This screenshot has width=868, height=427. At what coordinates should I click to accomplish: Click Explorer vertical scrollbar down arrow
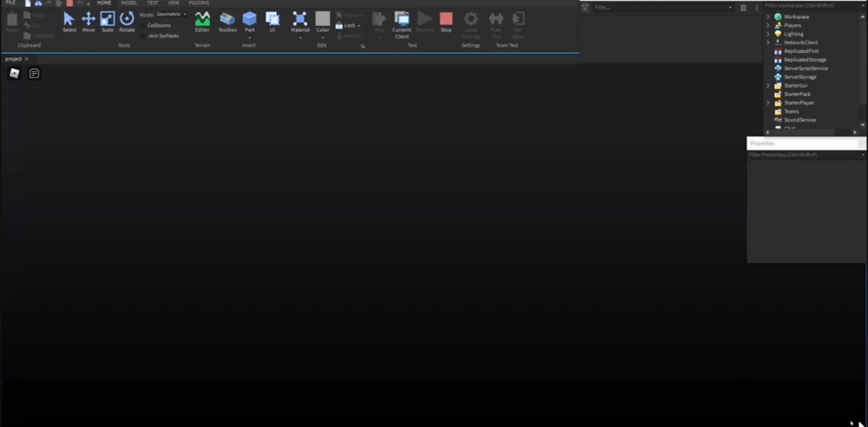click(x=863, y=125)
